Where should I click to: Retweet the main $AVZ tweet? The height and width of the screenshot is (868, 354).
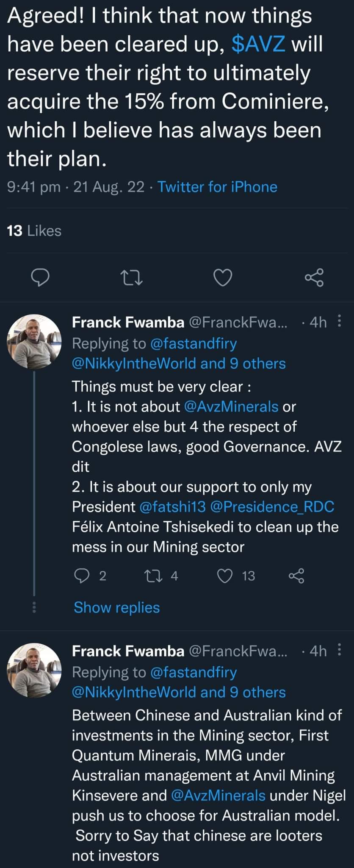(131, 278)
